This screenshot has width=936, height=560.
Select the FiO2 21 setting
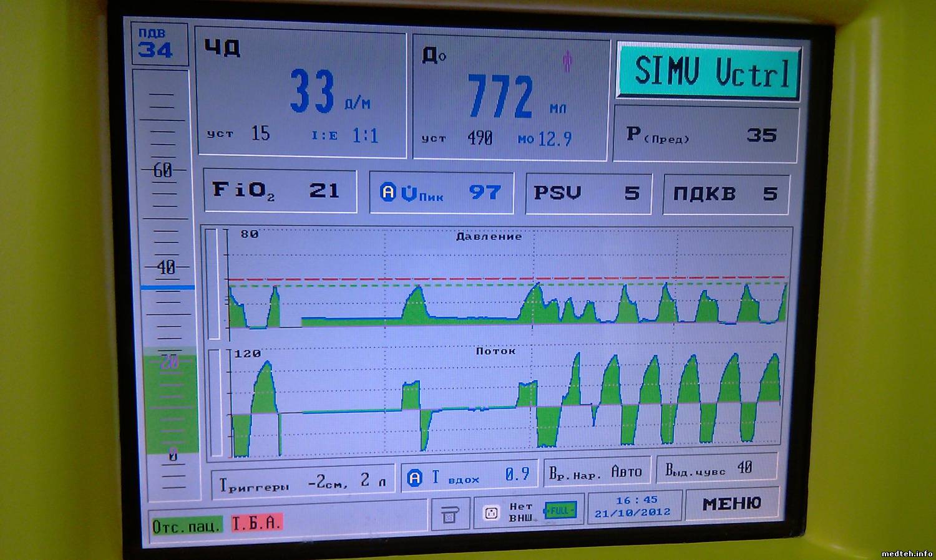click(x=280, y=191)
